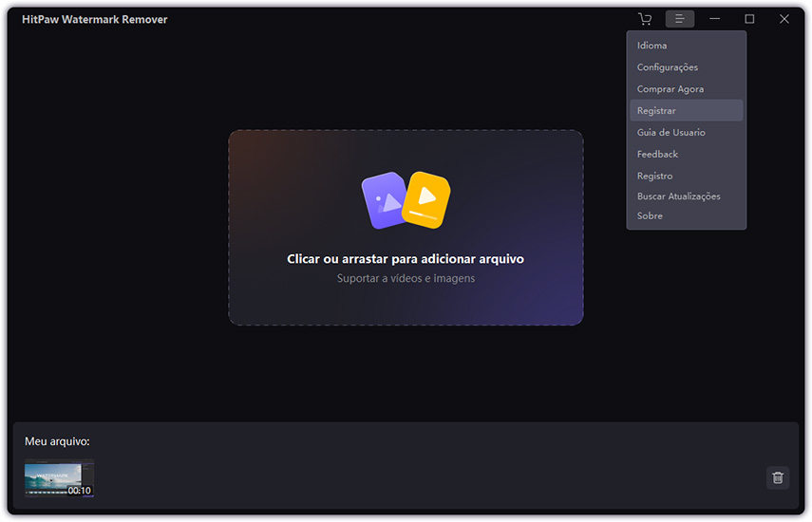Image resolution: width=812 pixels, height=522 pixels.
Task: Open the Sobre menu item
Action: 686,215
